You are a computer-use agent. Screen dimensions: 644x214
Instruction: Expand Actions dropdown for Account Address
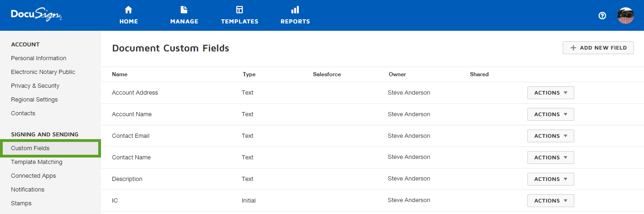click(x=550, y=93)
